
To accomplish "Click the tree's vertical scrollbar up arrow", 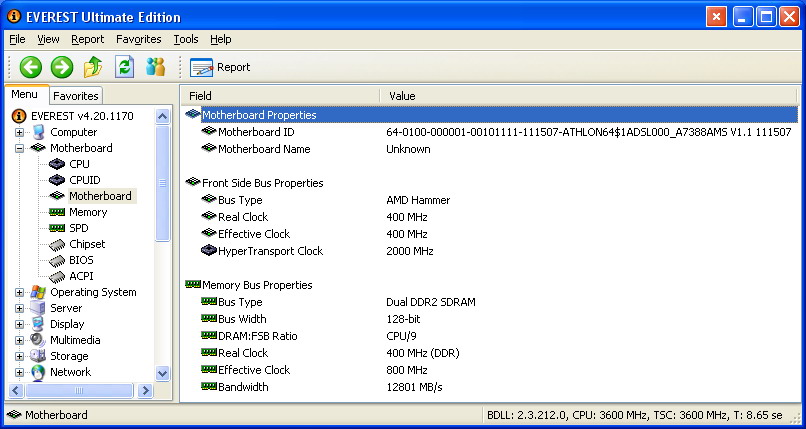I will click(162, 117).
